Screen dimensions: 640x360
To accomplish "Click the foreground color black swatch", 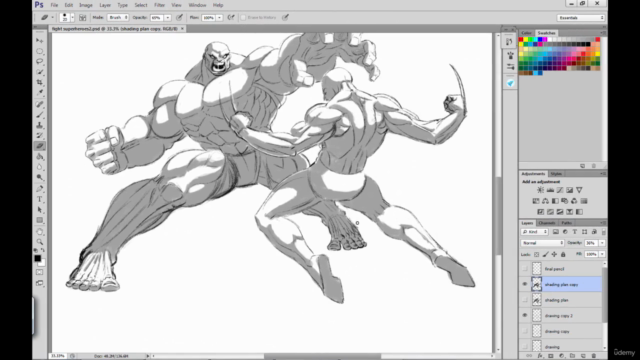I will coord(38,258).
